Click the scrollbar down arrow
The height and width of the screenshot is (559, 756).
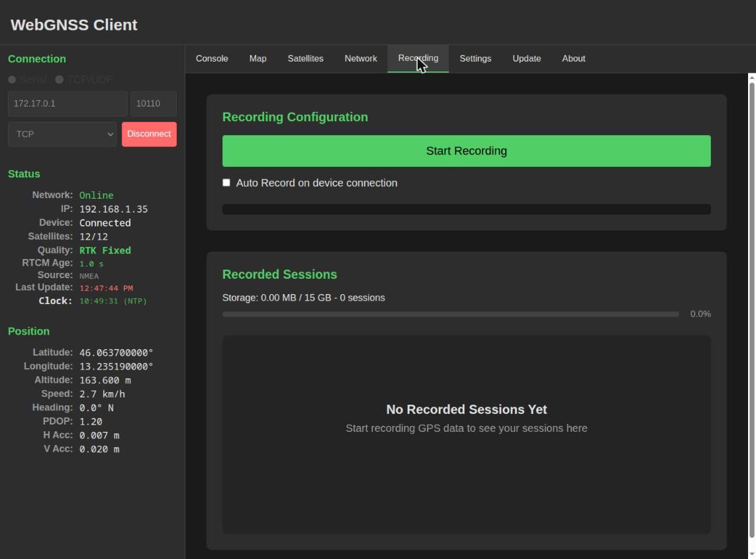751,554
